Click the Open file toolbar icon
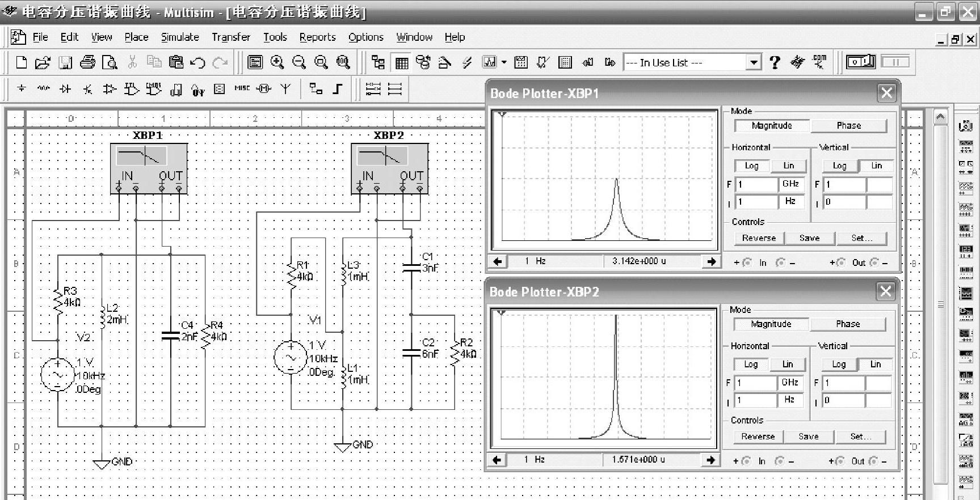The image size is (980, 500). tap(43, 62)
